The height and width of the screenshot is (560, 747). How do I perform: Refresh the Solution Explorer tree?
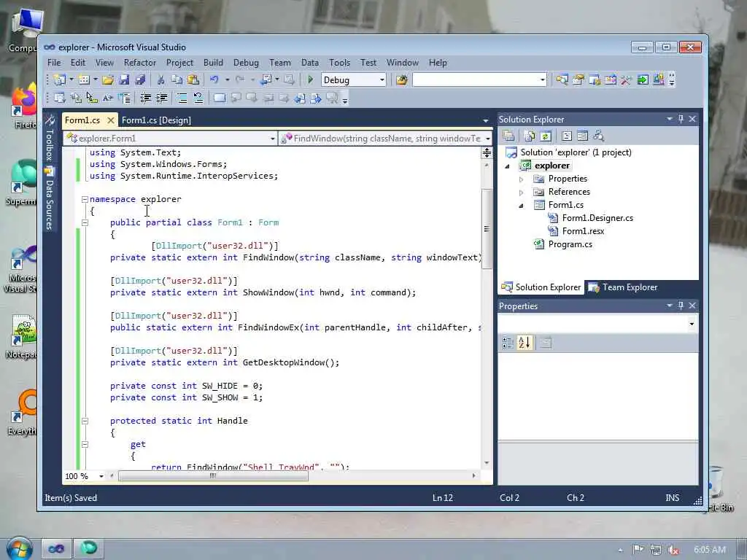546,136
